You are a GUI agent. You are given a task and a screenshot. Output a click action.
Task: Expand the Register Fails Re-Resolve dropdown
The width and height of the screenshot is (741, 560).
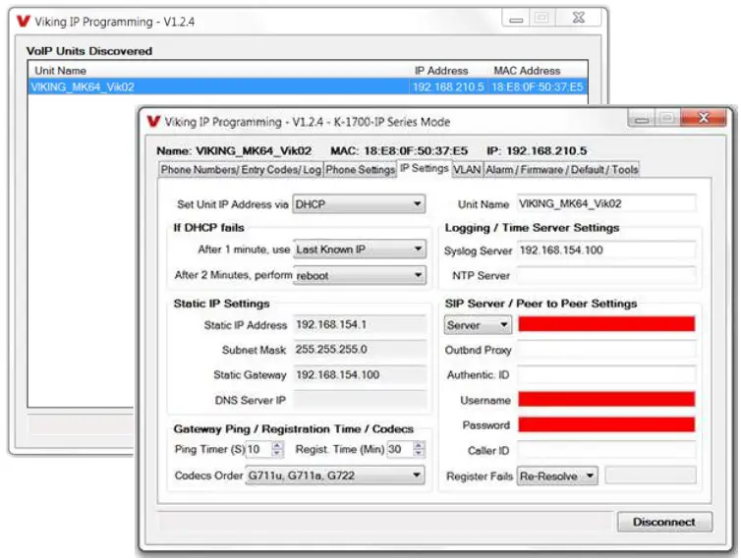[557, 476]
